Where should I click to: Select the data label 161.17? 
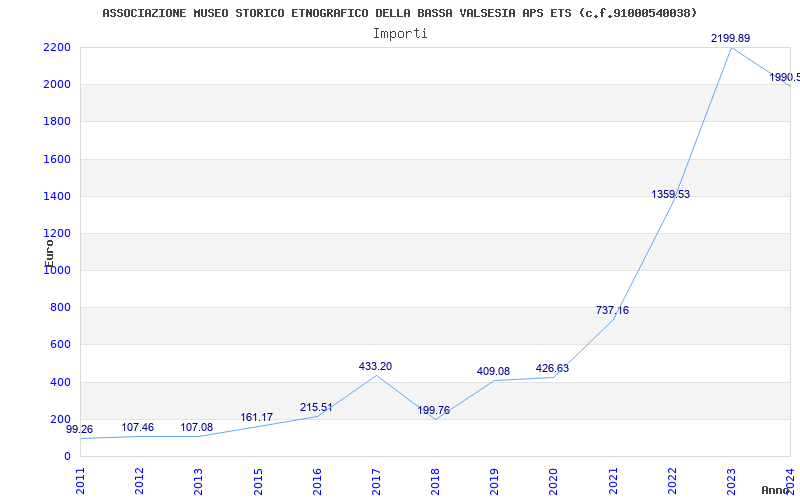click(257, 417)
